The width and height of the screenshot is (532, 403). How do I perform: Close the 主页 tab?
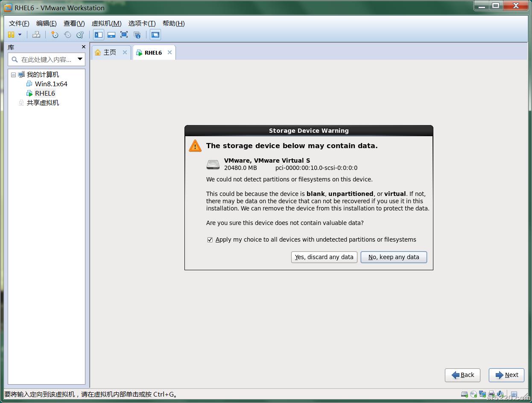[125, 52]
